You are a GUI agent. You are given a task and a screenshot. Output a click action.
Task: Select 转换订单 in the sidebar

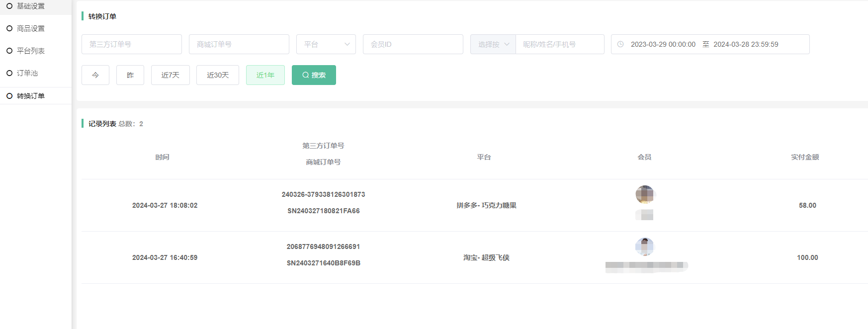(x=30, y=96)
